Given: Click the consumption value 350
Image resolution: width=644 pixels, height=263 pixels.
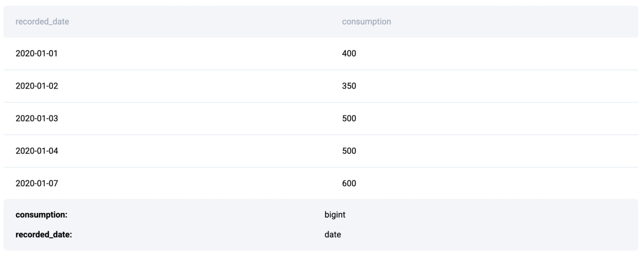Looking at the screenshot, I should click(x=349, y=86).
